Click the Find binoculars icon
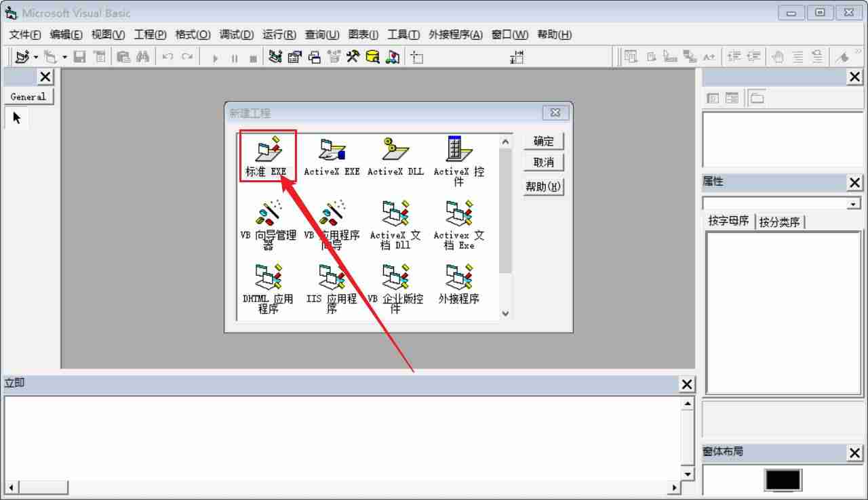Viewport: 868px width, 500px height. 142,57
